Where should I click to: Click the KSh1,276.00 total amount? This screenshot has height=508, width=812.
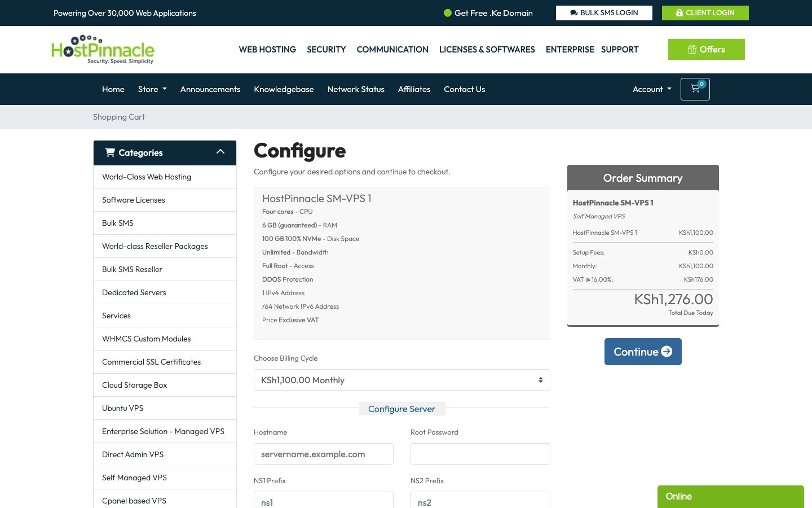[673, 299]
